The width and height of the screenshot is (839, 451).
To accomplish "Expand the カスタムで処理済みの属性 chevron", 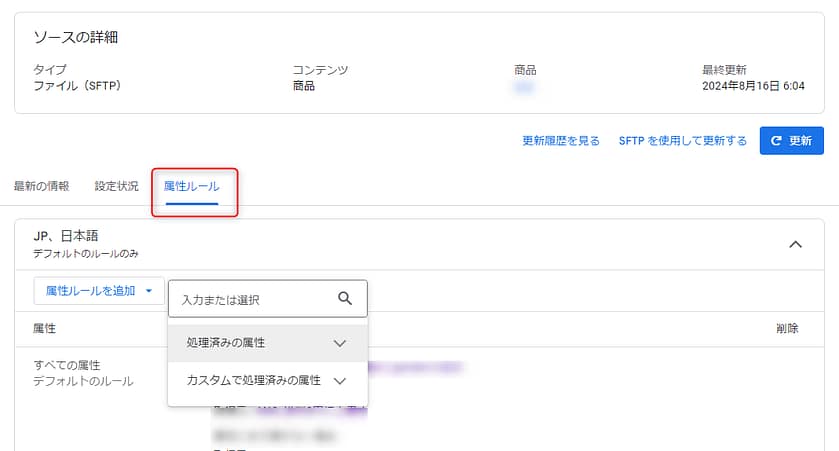I will point(339,381).
